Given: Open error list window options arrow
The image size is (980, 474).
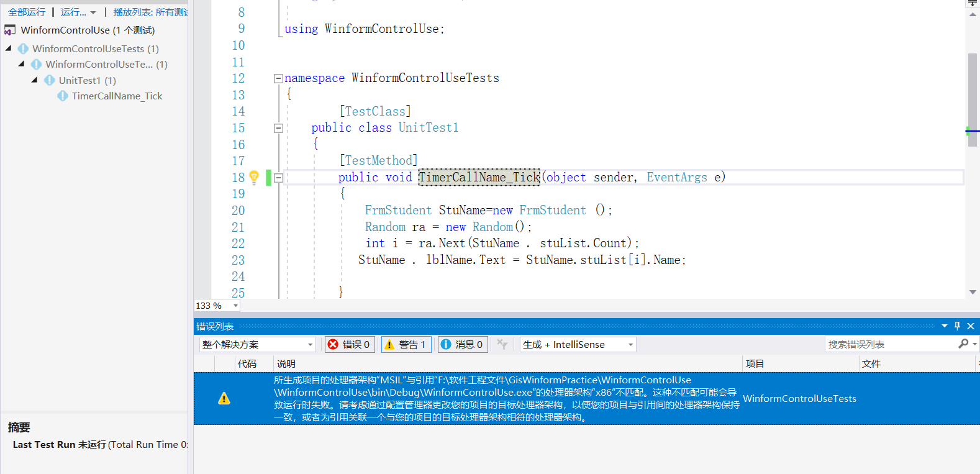Looking at the screenshot, I should pyautogui.click(x=945, y=326).
